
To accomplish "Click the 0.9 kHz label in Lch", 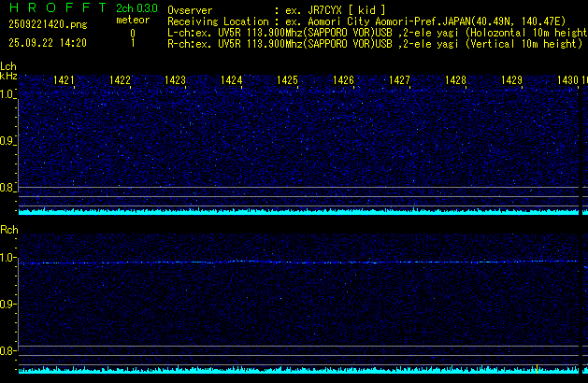I will [7, 141].
